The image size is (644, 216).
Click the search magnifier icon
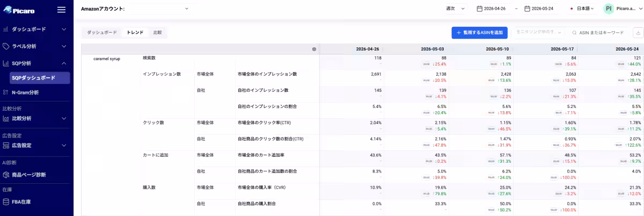point(574,33)
